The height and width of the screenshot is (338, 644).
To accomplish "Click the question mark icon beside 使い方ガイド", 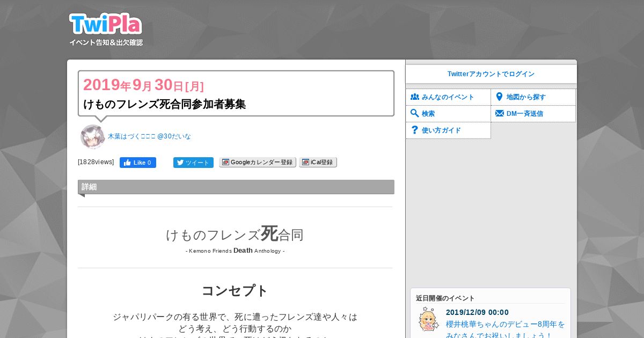I will 414,130.
